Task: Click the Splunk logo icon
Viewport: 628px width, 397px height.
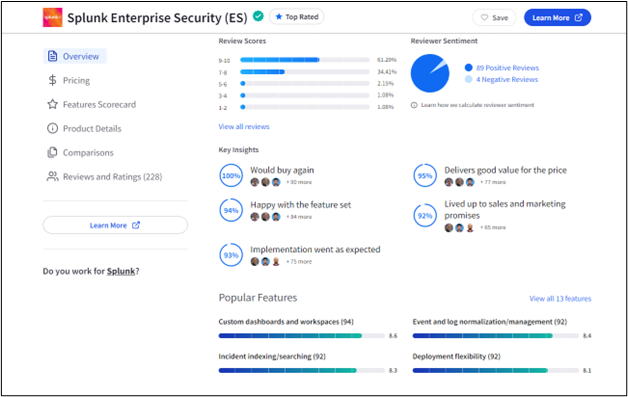Action: pyautogui.click(x=52, y=18)
